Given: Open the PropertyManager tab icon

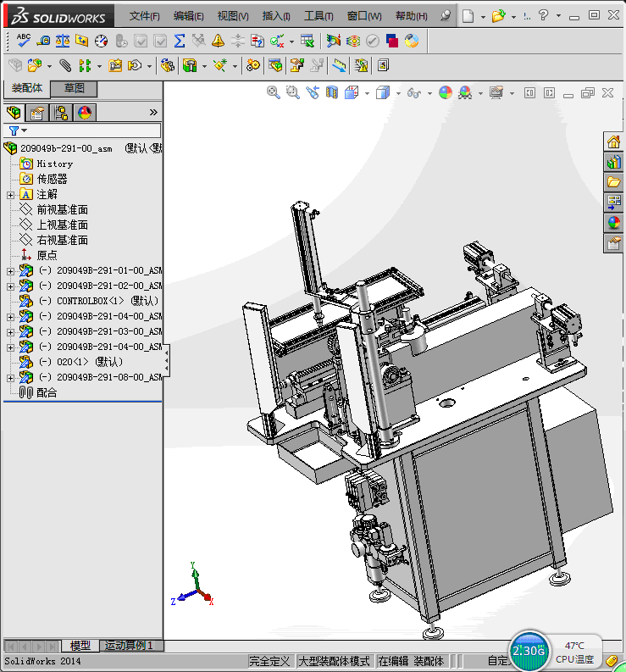Looking at the screenshot, I should (37, 113).
